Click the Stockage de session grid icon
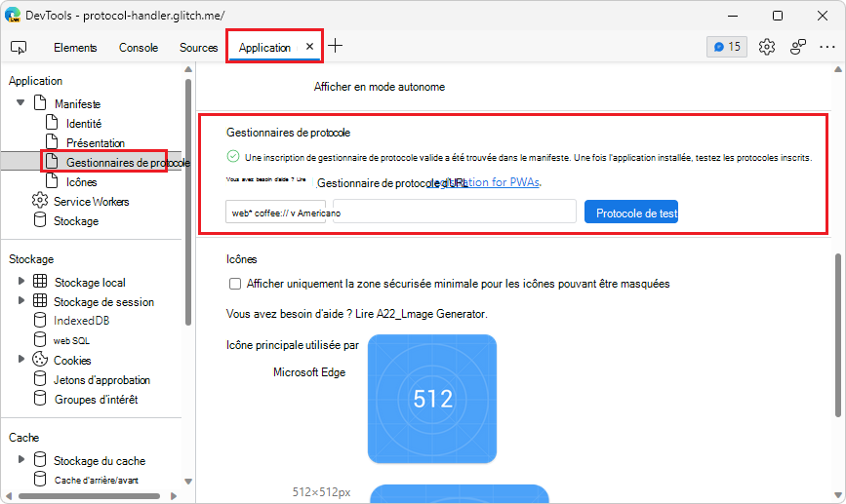Viewport: 846px width, 504px height. [x=40, y=300]
